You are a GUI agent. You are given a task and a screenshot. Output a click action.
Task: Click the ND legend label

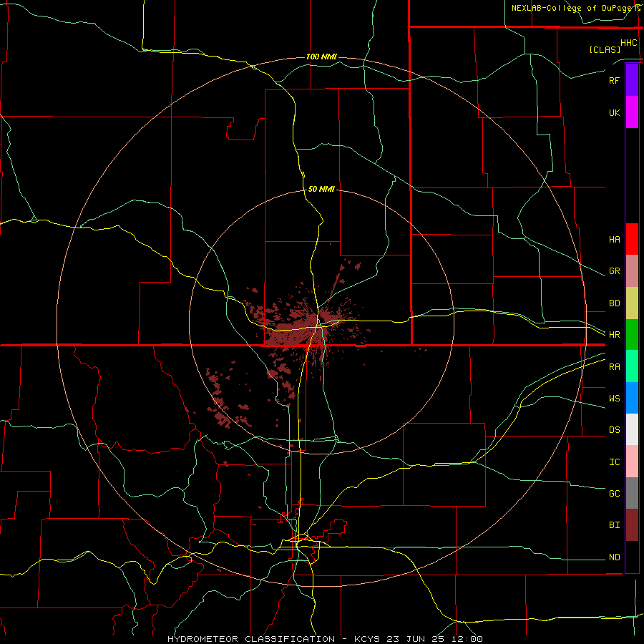point(614,557)
